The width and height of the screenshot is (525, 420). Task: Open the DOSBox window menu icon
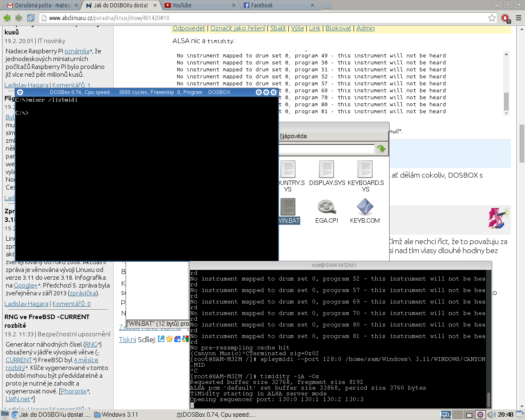pos(20,92)
